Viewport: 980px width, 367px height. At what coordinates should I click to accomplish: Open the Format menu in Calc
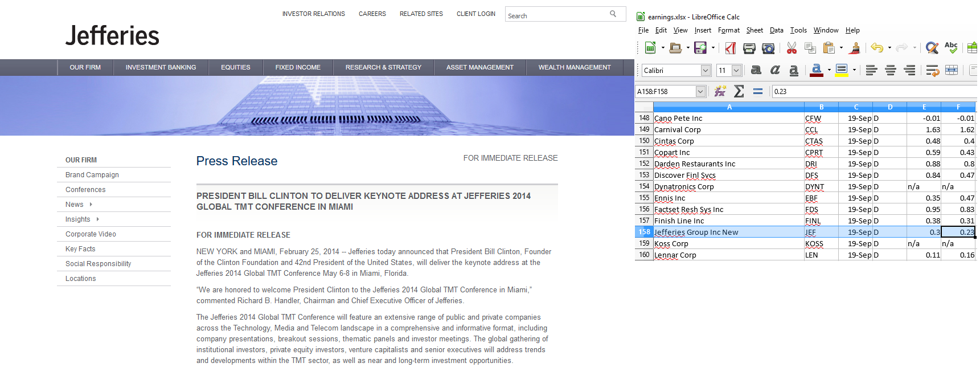(x=729, y=30)
